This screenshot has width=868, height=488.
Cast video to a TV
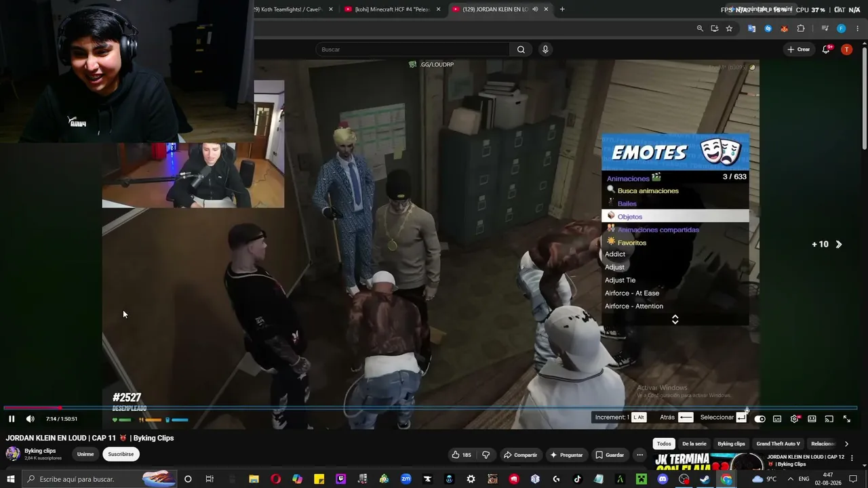pos(829,419)
